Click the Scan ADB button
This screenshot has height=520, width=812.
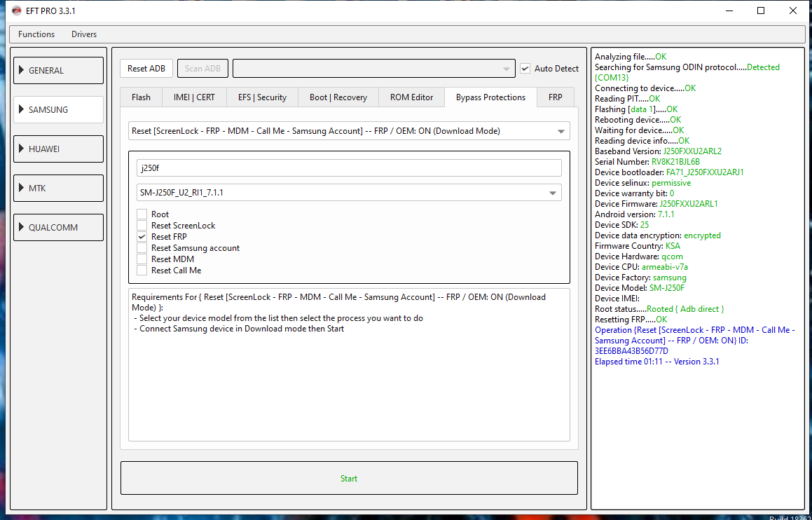pos(202,69)
